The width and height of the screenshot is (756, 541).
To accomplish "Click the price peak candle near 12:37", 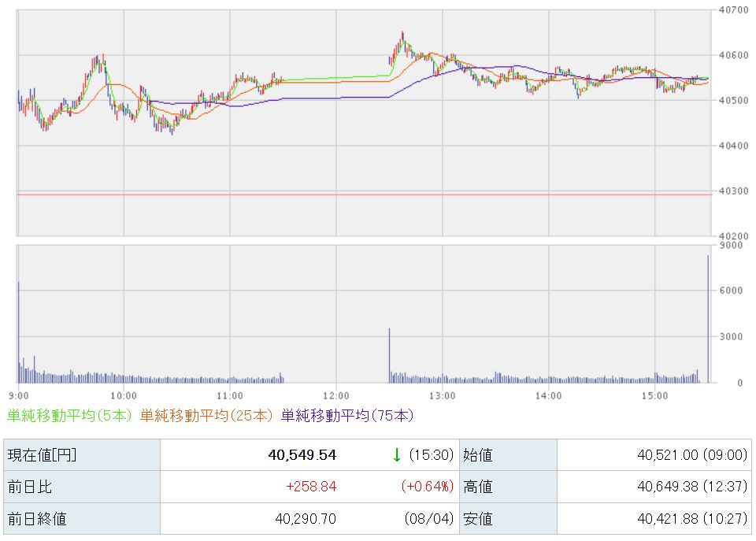I will pyautogui.click(x=402, y=38).
